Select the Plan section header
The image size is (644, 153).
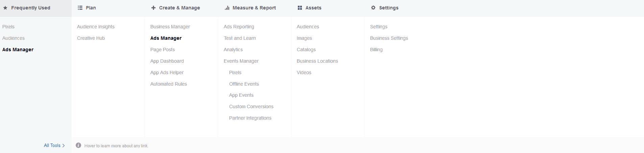[91, 8]
